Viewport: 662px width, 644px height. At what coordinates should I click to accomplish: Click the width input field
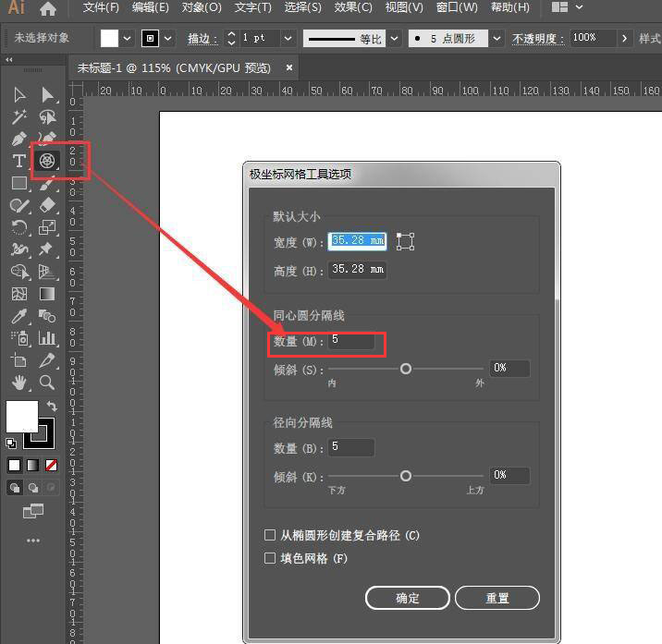pyautogui.click(x=357, y=241)
